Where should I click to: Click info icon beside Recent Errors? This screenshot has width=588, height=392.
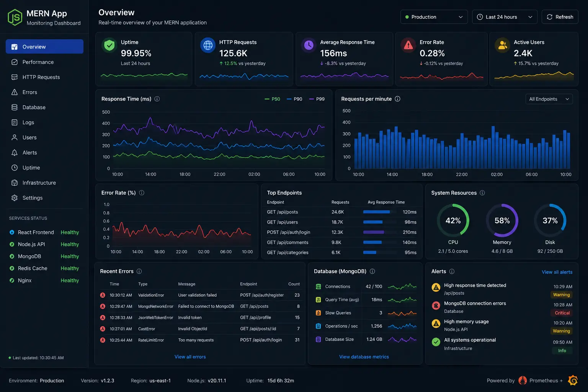[139, 271]
